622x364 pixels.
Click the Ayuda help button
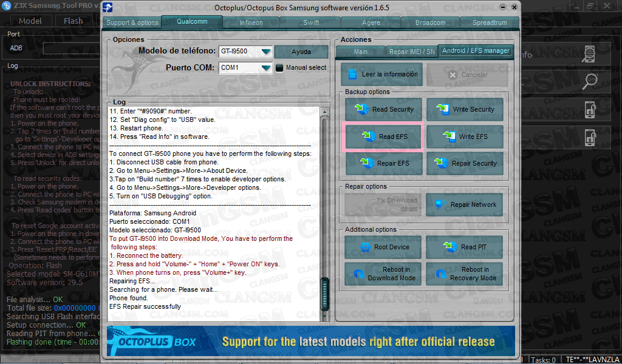click(301, 52)
